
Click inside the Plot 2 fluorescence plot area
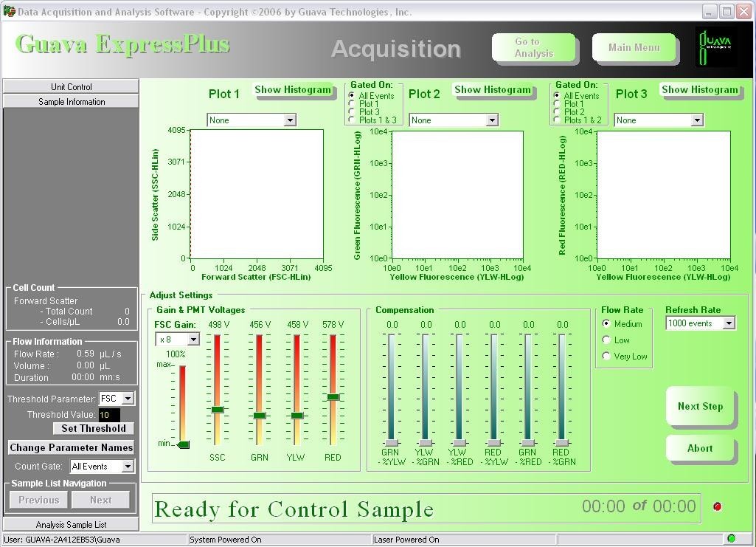[457, 195]
